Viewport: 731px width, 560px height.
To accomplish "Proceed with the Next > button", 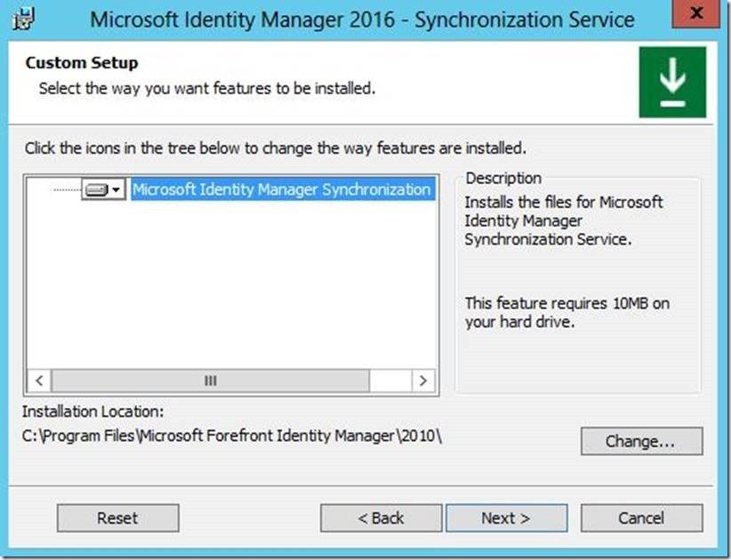I will tap(506, 517).
